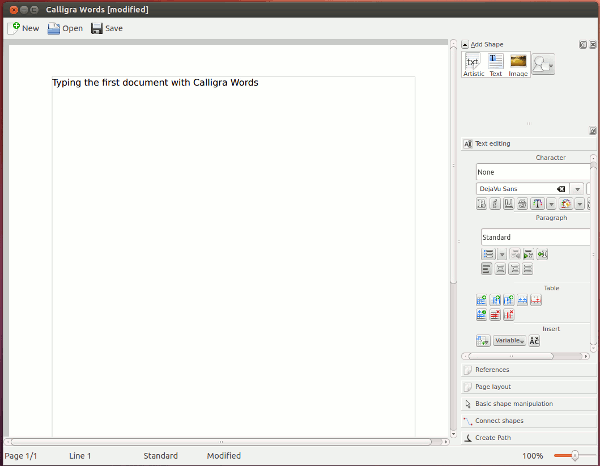The image size is (600, 466).
Task: Open the Variable dropdown button
Action: tap(509, 341)
